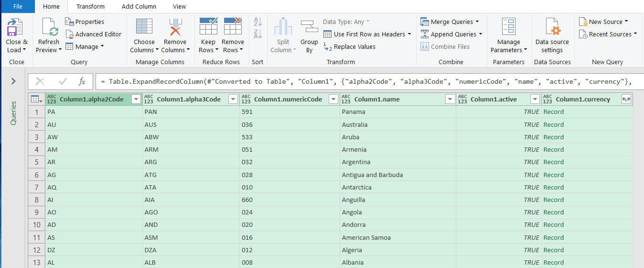Sort ascending with the A-Z icon
644x268 pixels.
pyautogui.click(x=258, y=22)
